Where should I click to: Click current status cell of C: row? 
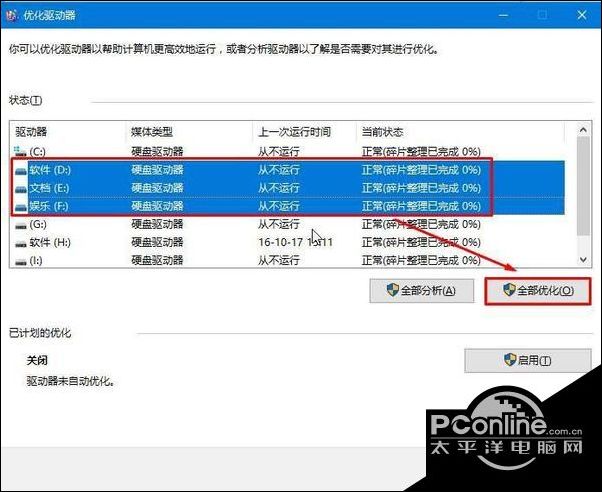point(421,152)
